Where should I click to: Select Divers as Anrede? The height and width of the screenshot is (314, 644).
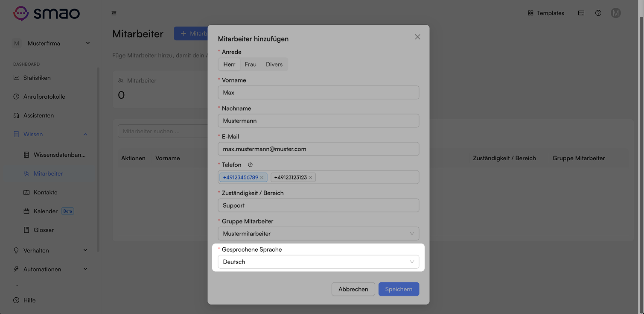tap(274, 65)
